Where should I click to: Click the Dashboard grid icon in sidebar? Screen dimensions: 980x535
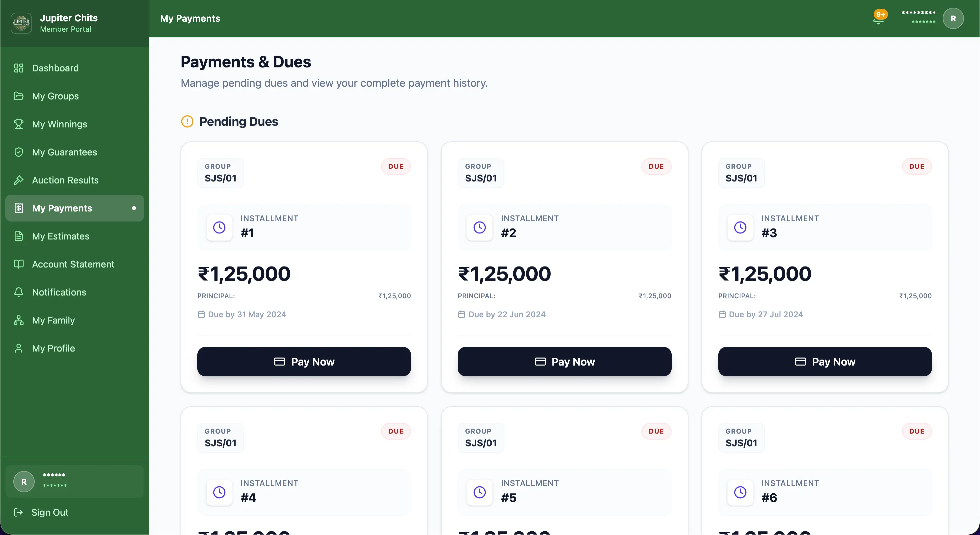[x=19, y=68]
